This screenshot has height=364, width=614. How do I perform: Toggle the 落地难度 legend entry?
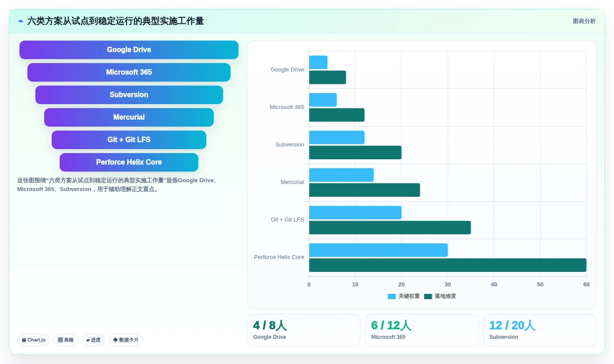pyautogui.click(x=440, y=296)
